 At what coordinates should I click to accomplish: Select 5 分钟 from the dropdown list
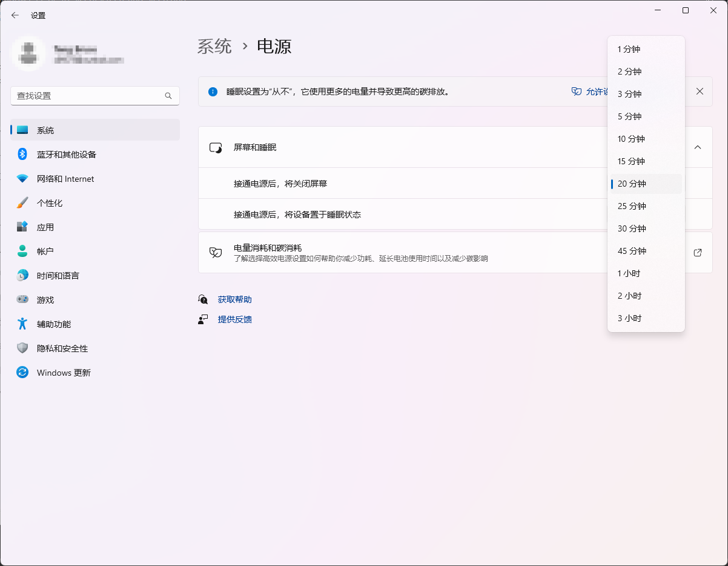(630, 116)
